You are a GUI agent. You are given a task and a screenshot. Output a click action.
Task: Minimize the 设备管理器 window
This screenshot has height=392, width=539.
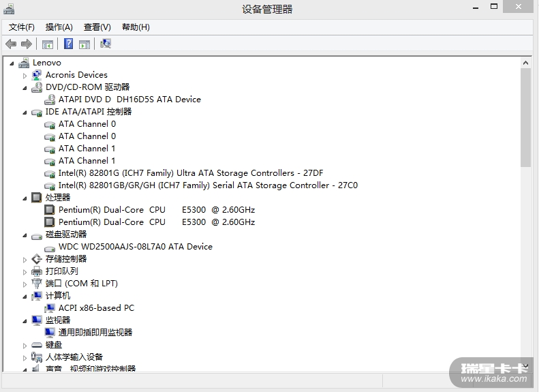coord(476,7)
